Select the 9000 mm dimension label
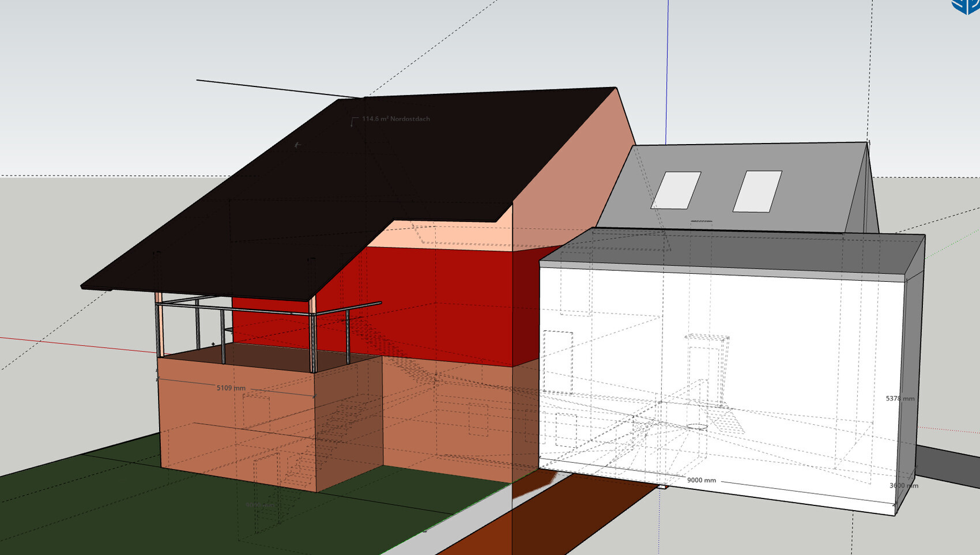Image resolution: width=980 pixels, height=555 pixels. 701,480
